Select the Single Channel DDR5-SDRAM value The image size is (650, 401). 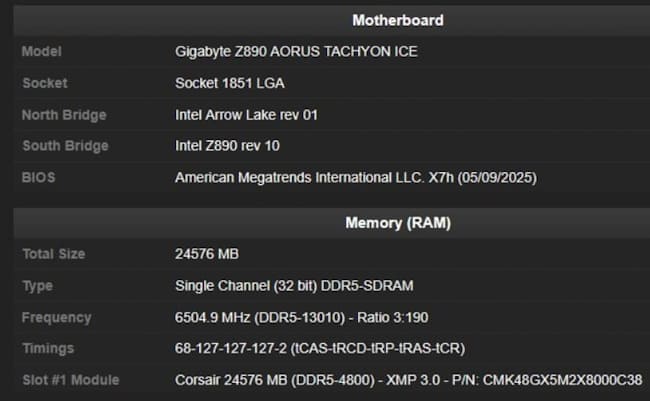pyautogui.click(x=294, y=286)
